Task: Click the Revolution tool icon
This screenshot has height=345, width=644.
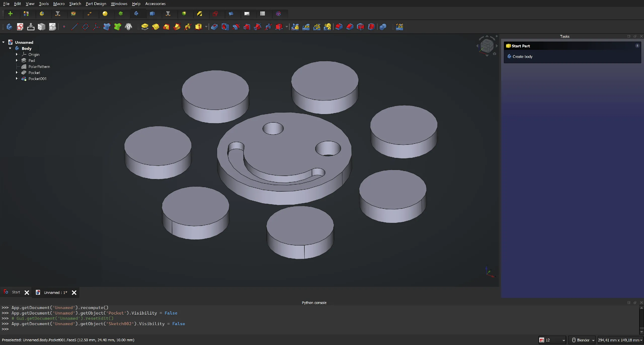Action: [155, 27]
